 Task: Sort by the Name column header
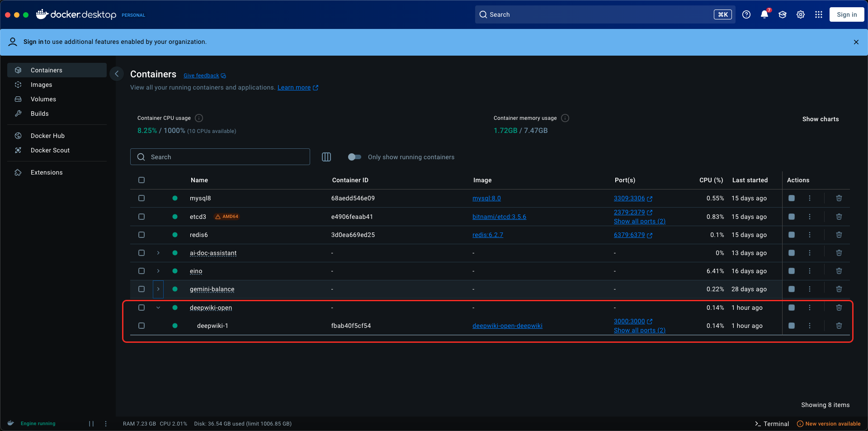tap(199, 180)
